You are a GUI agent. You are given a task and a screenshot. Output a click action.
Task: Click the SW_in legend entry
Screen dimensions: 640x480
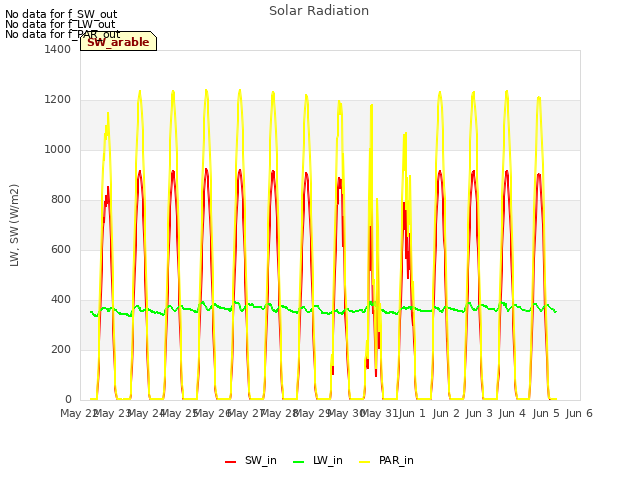[x=251, y=461]
